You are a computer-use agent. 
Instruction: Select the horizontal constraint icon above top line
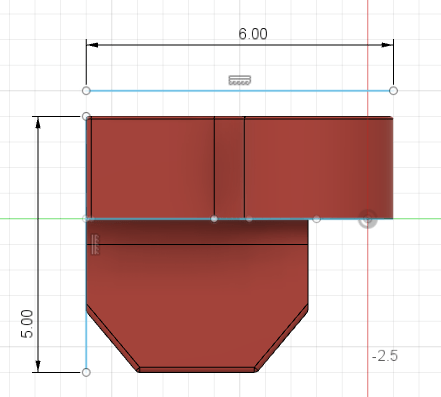click(x=240, y=80)
